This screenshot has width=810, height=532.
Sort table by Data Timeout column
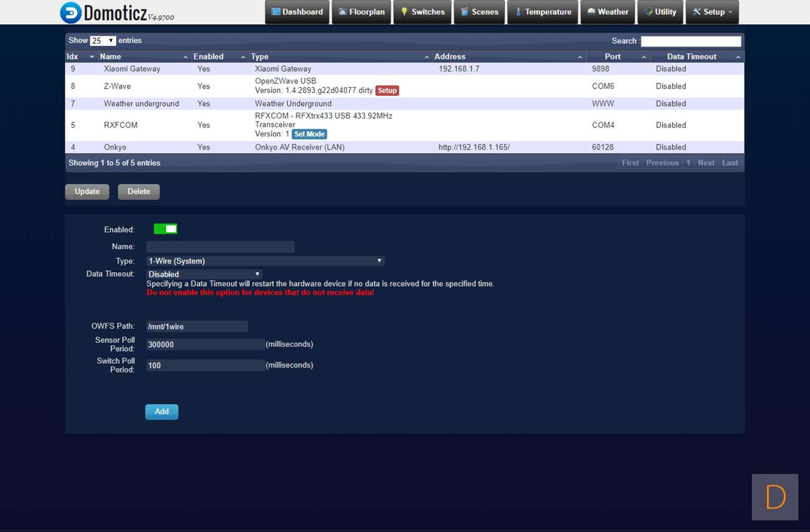[697, 57]
